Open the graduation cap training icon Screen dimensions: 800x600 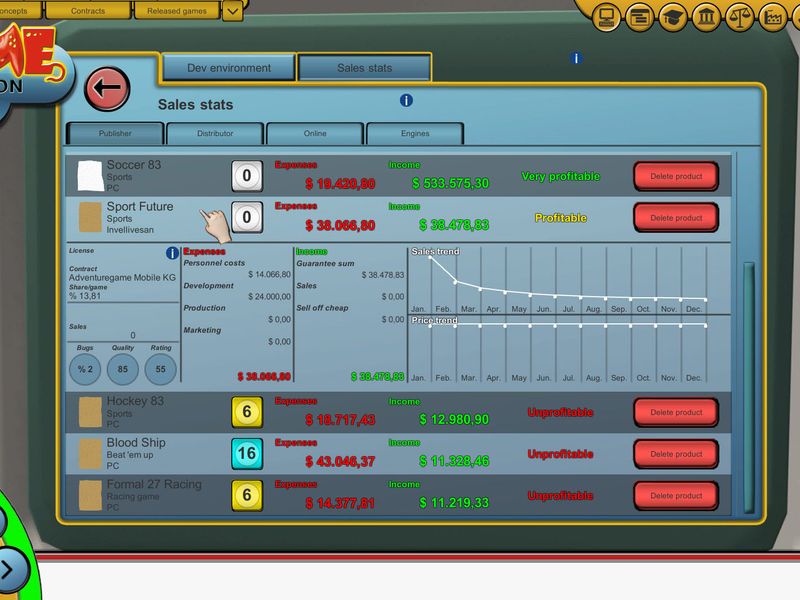pyautogui.click(x=672, y=18)
